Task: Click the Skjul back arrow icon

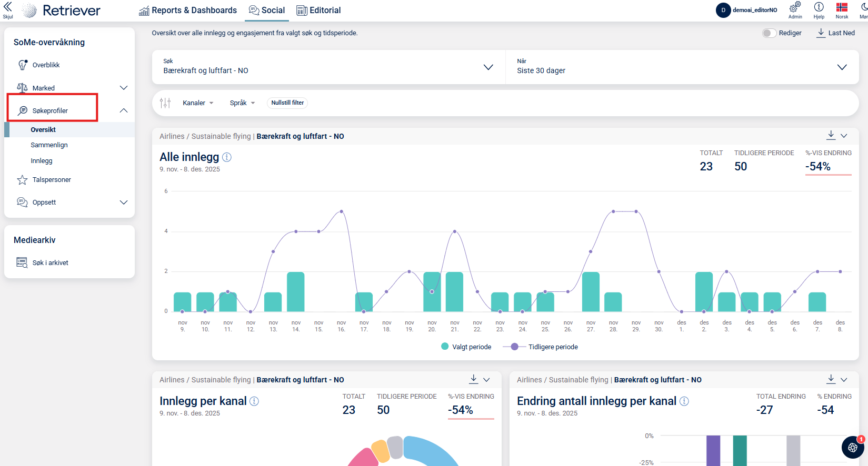Action: click(8, 7)
